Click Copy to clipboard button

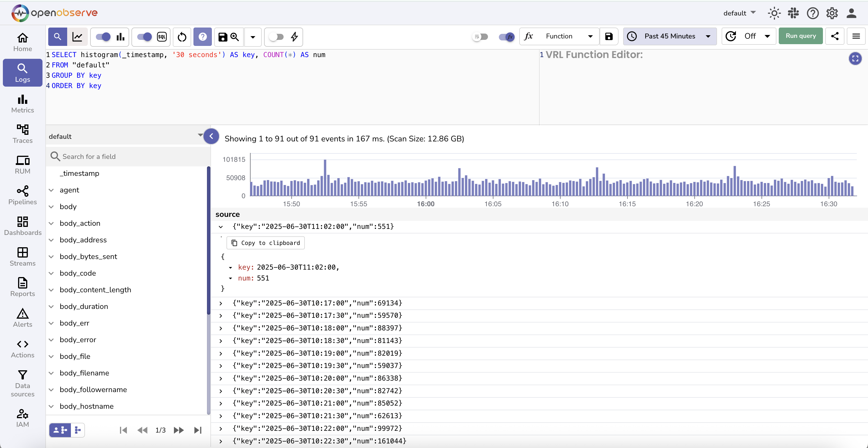[266, 243]
